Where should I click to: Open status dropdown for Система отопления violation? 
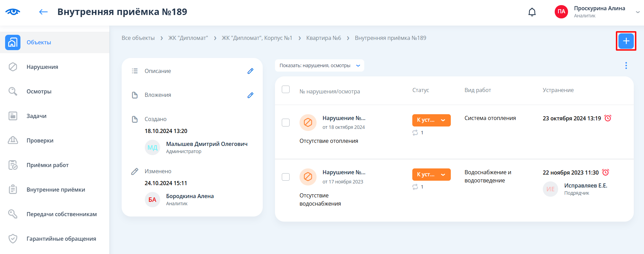click(431, 120)
